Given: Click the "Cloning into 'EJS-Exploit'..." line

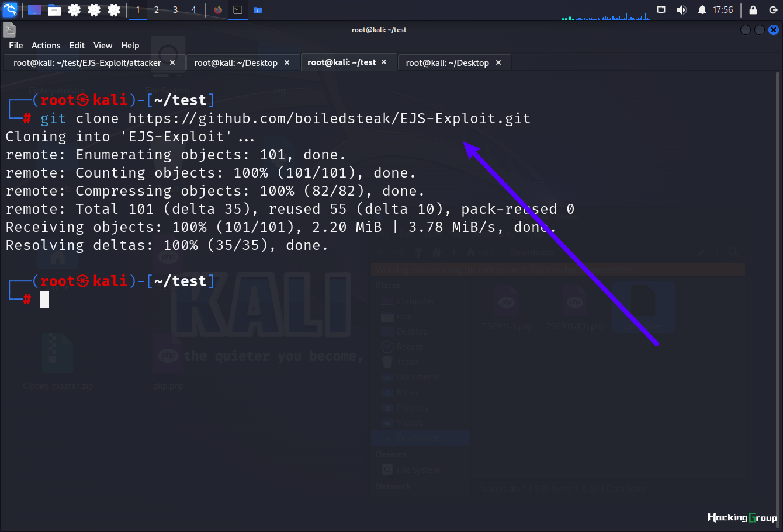Looking at the screenshot, I should click(130, 137).
